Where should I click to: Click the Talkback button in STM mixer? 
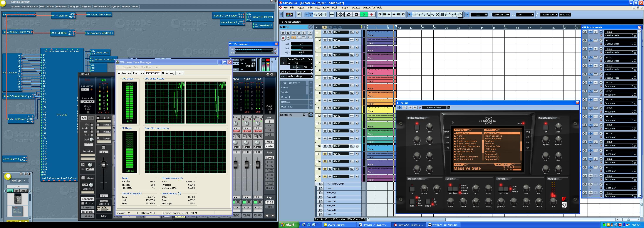tap(87, 212)
